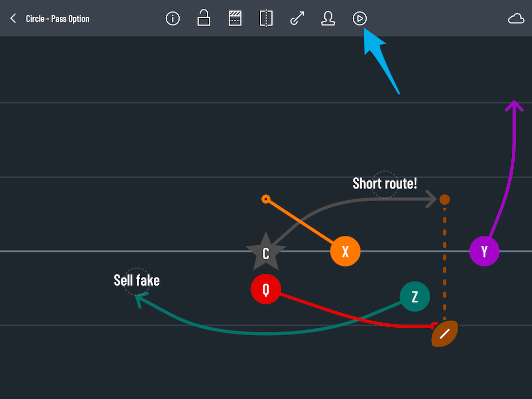Click the brown football icon

coord(445,334)
